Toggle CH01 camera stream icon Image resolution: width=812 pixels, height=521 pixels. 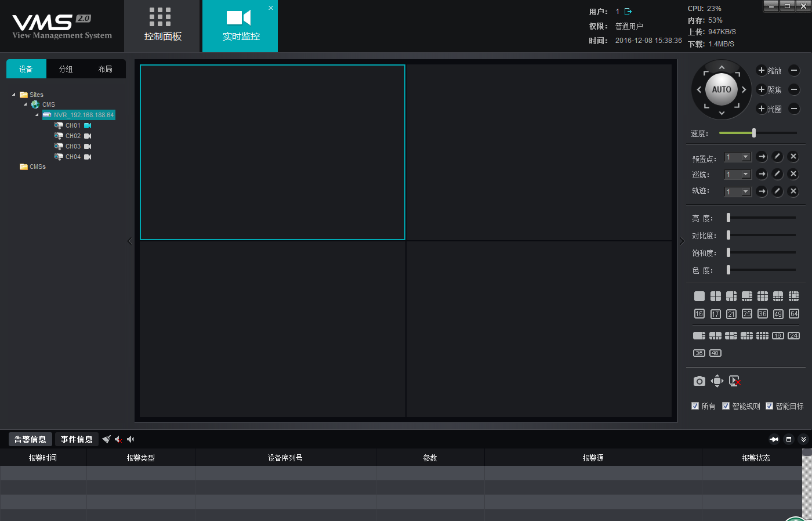coord(88,125)
